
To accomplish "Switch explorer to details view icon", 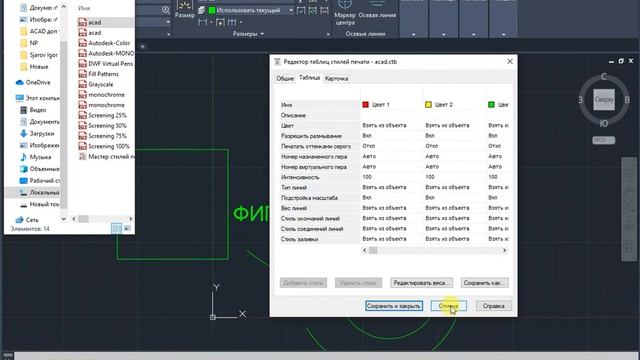I will pos(116,229).
